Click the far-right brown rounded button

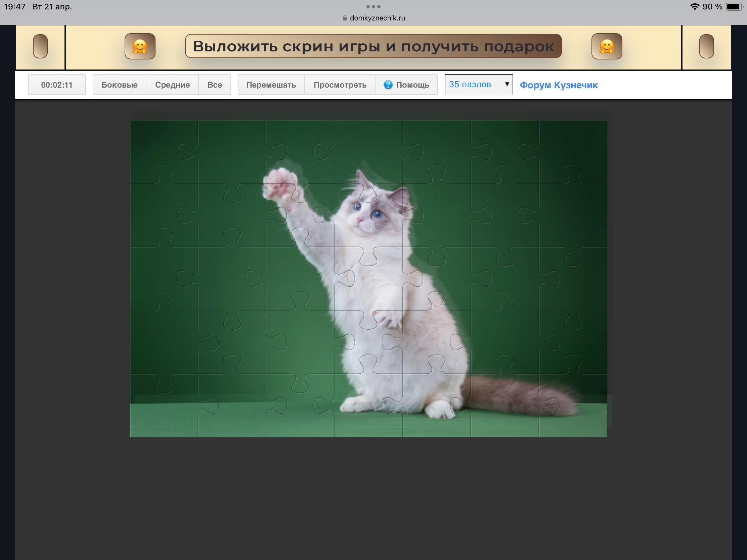(706, 46)
